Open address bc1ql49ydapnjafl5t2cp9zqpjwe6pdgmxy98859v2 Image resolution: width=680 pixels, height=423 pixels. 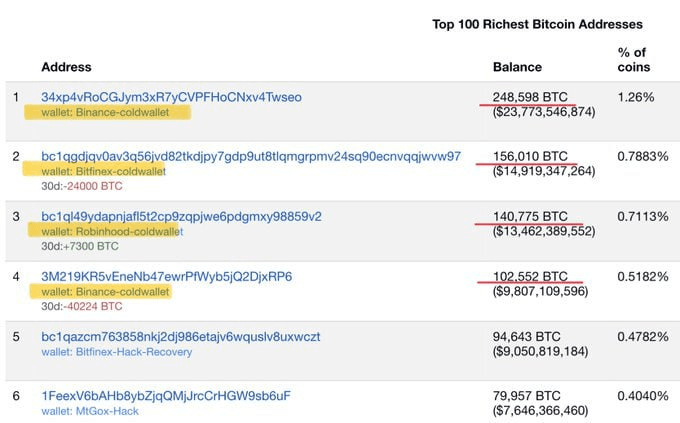[x=181, y=216]
